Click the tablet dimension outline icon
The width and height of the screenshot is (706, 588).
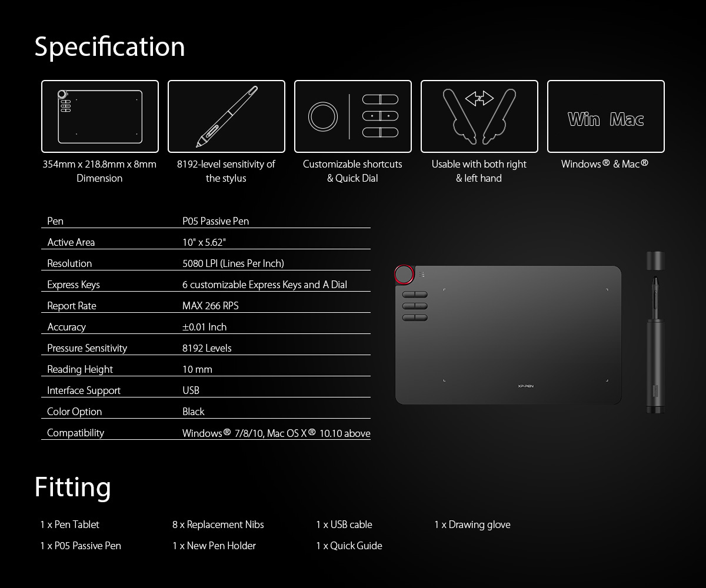coord(100,116)
